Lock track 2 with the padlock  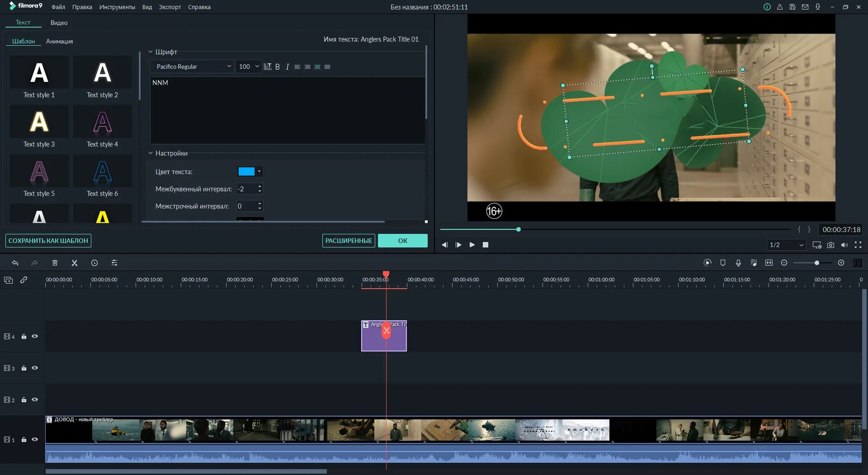click(x=24, y=399)
